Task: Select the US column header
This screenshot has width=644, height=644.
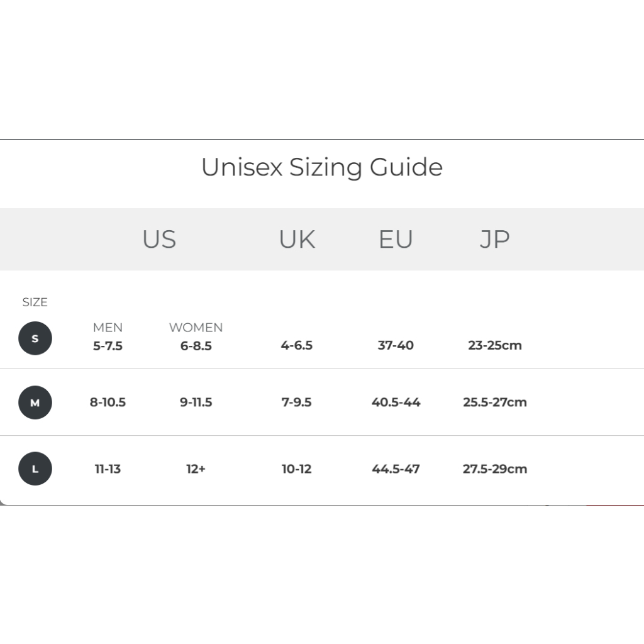Action: (x=159, y=240)
